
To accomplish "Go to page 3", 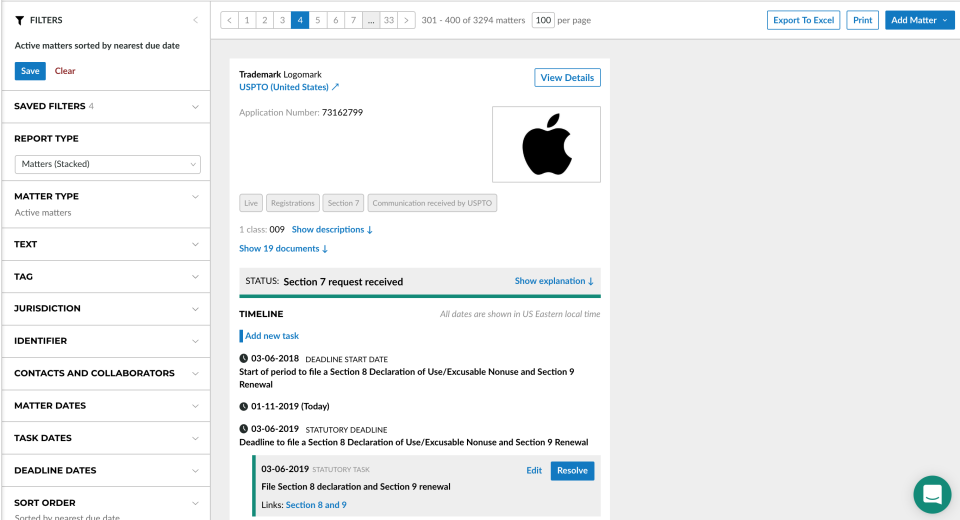I will click(282, 20).
